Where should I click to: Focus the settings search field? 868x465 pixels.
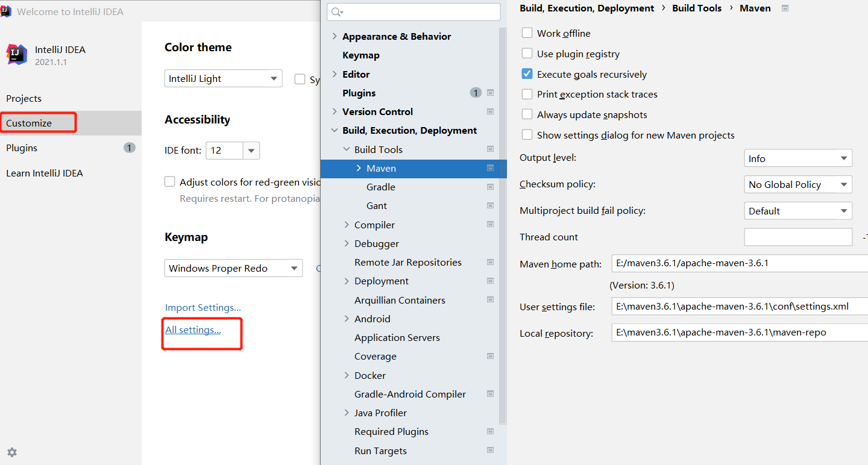[x=414, y=12]
